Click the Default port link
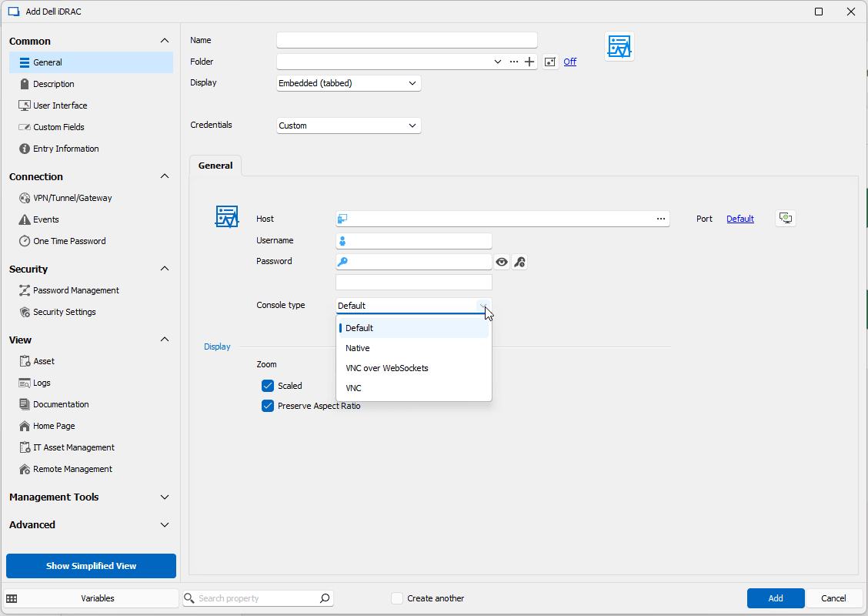The height and width of the screenshot is (616, 868). pos(739,219)
